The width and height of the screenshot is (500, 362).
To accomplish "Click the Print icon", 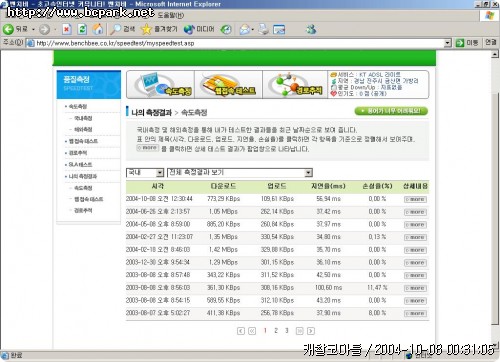I will (x=264, y=29).
